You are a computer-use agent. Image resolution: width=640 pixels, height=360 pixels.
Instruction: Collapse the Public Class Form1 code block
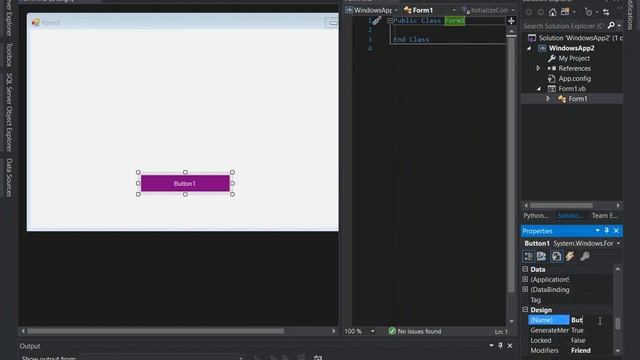[x=389, y=20]
